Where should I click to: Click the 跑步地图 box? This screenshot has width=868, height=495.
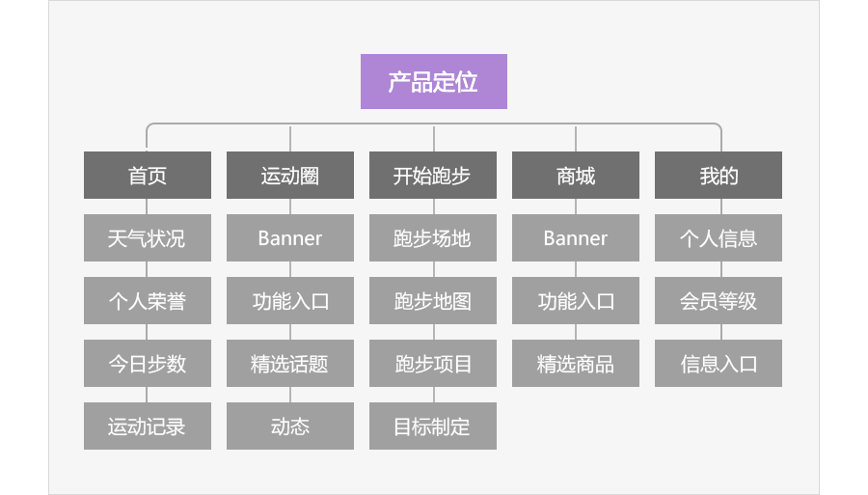[x=433, y=301]
